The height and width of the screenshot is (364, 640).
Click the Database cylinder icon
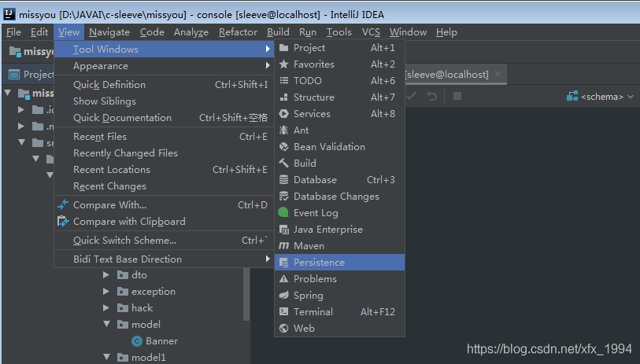coord(283,180)
